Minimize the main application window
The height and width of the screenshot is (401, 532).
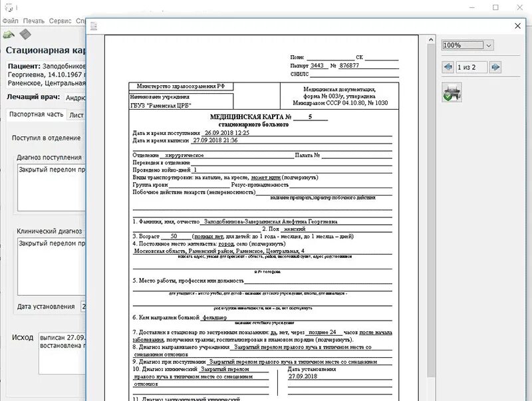pyautogui.click(x=472, y=7)
